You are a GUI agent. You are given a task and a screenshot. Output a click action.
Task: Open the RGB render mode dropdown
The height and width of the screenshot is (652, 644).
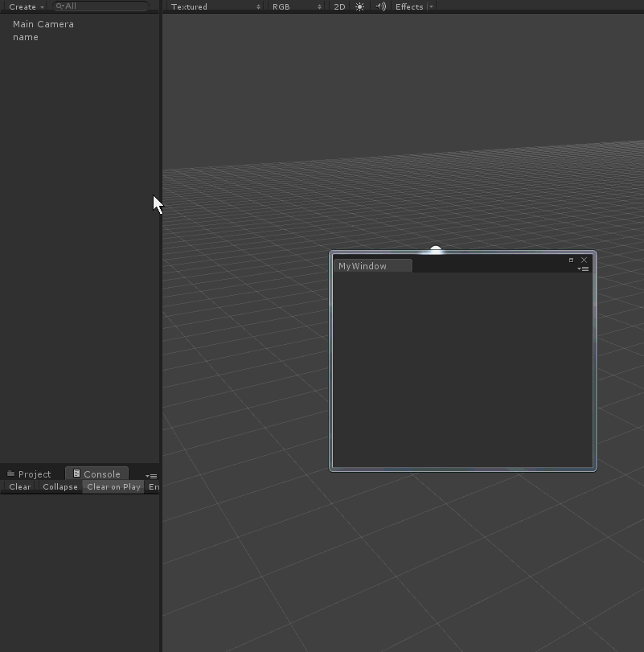pyautogui.click(x=293, y=6)
